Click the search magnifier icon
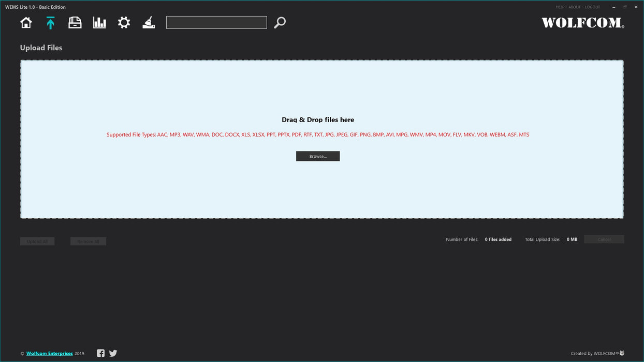The width and height of the screenshot is (644, 362). tap(280, 23)
